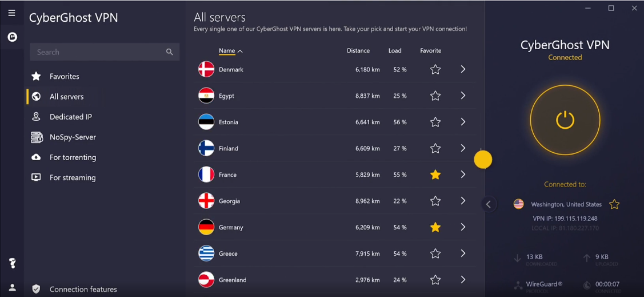Image resolution: width=644 pixels, height=297 pixels.
Task: Mark Egypt as a favorite server
Action: pyautogui.click(x=435, y=96)
